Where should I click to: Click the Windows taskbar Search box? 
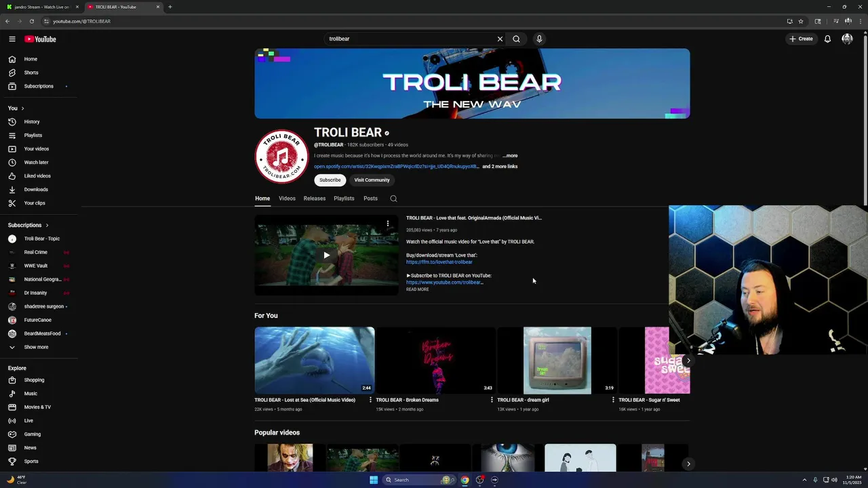(419, 480)
